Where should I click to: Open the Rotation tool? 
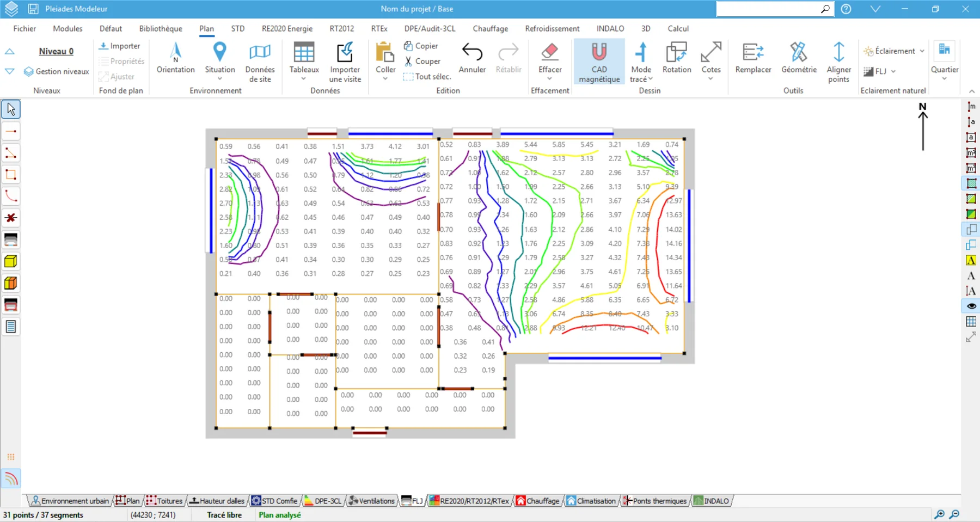click(677, 58)
